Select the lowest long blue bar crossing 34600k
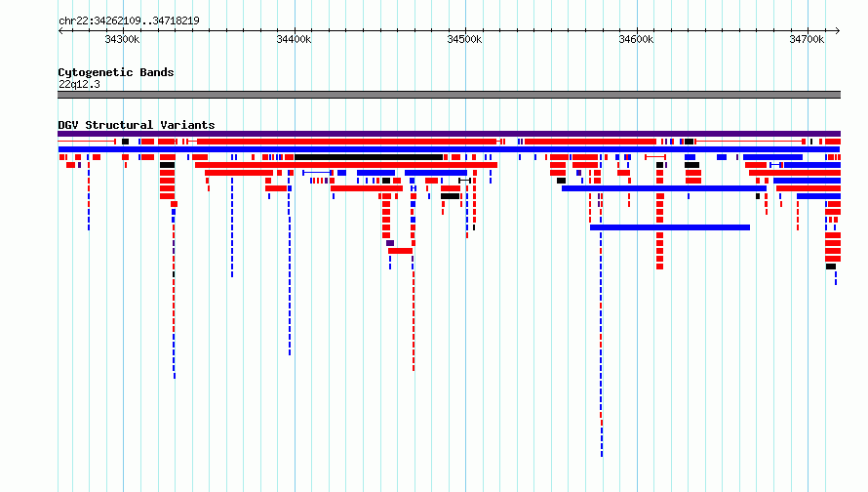This screenshot has height=492, width=868. click(670, 227)
